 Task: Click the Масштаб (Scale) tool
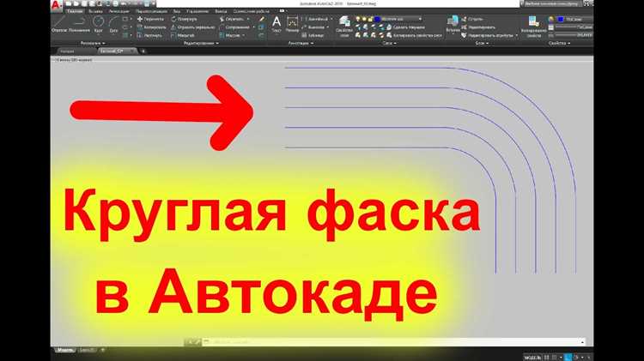(x=182, y=35)
